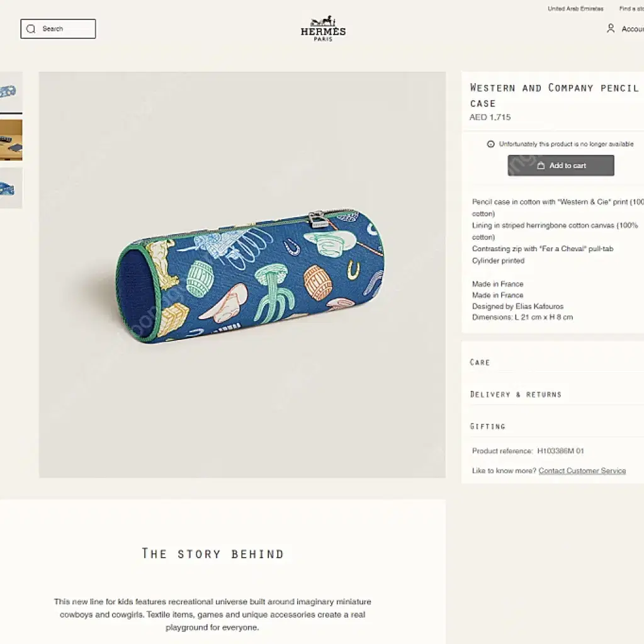Image resolution: width=644 pixels, height=644 pixels.
Task: Select the first pencil case thumbnail
Action: [11, 91]
